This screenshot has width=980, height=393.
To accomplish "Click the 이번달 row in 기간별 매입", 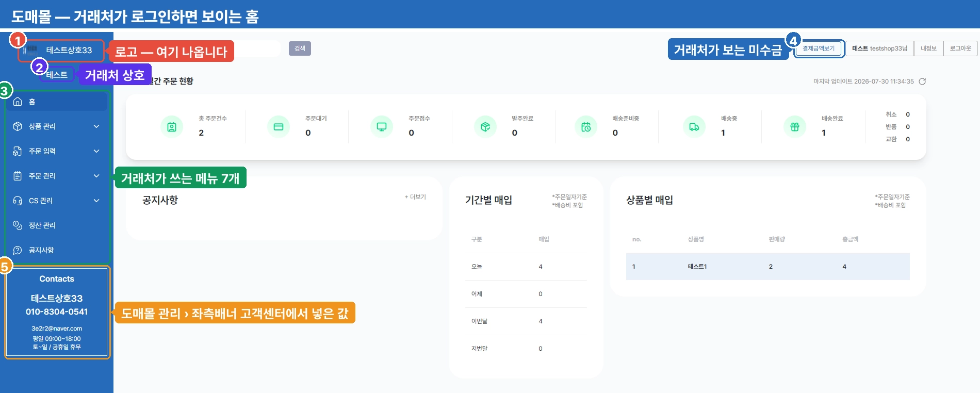I will (x=526, y=321).
